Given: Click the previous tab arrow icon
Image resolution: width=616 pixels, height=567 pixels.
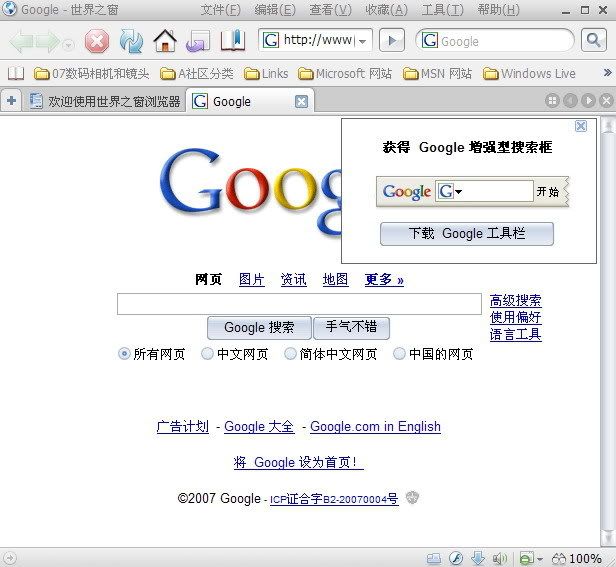Looking at the screenshot, I should [570, 101].
